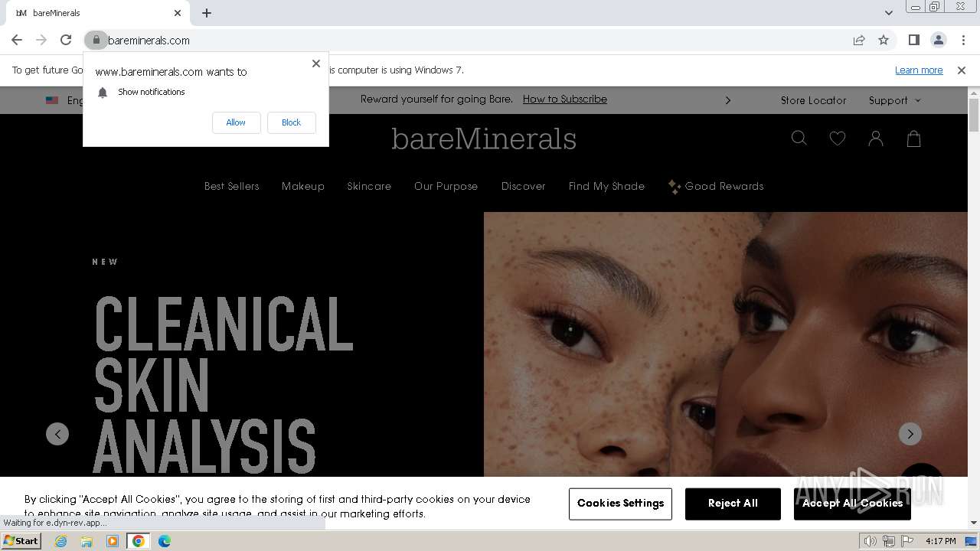
Task: Open the Store Locator link
Action: [x=813, y=100]
